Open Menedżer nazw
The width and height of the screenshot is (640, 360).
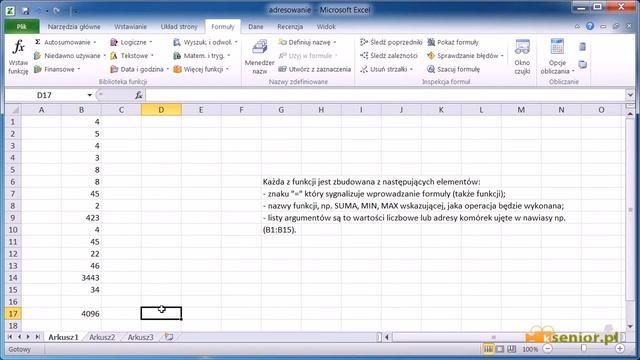click(259, 57)
